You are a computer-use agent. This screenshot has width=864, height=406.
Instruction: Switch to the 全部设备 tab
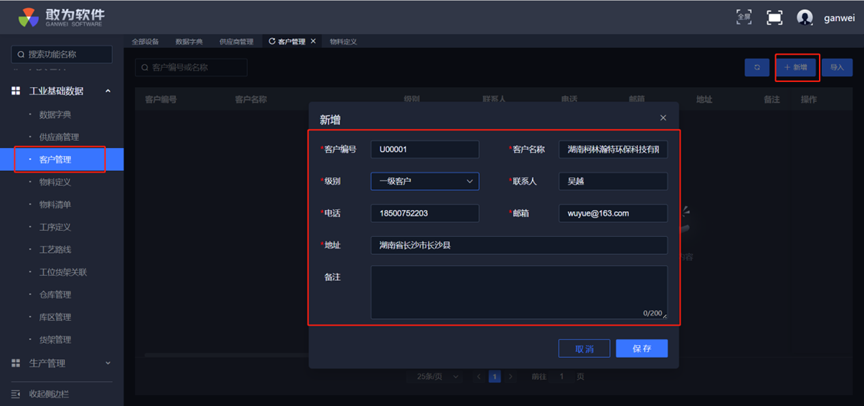point(145,41)
